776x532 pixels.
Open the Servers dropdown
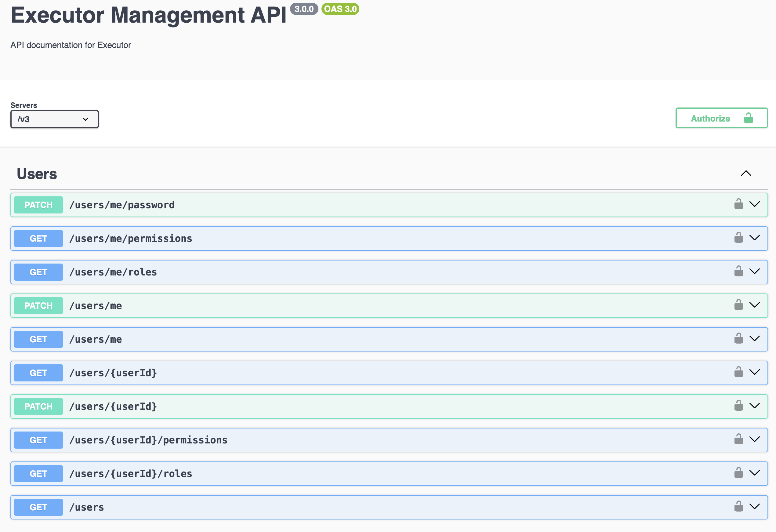coord(54,119)
